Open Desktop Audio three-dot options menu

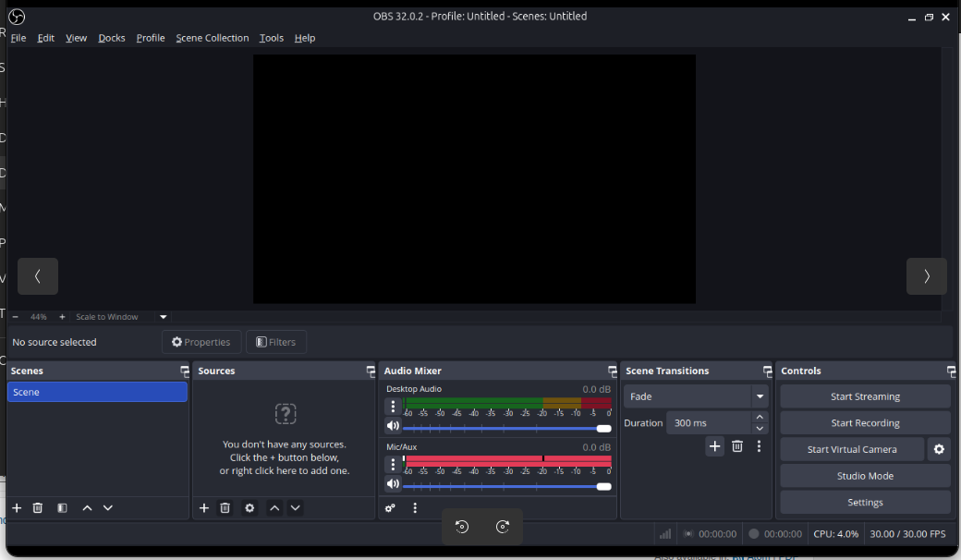point(393,408)
